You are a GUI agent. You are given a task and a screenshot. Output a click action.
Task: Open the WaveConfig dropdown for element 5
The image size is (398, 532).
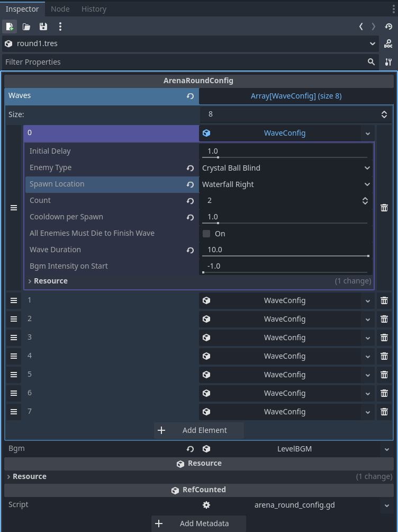[x=367, y=375]
